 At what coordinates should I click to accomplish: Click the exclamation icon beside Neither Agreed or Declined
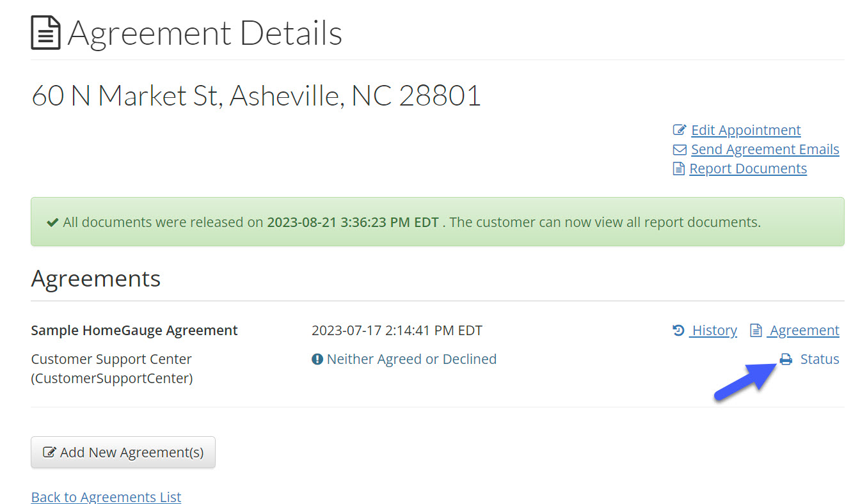click(x=317, y=359)
